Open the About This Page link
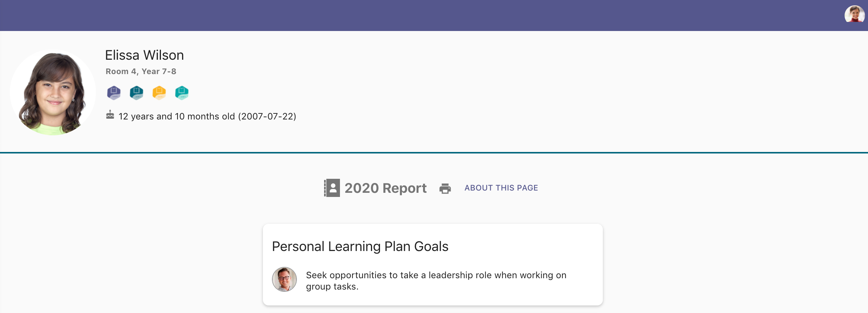Screen dimensions: 868x313 501,188
